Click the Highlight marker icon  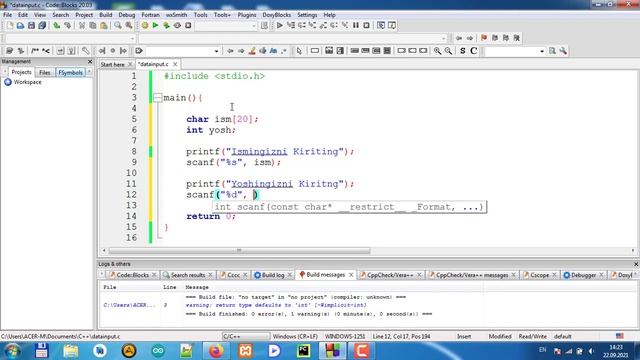point(252,51)
